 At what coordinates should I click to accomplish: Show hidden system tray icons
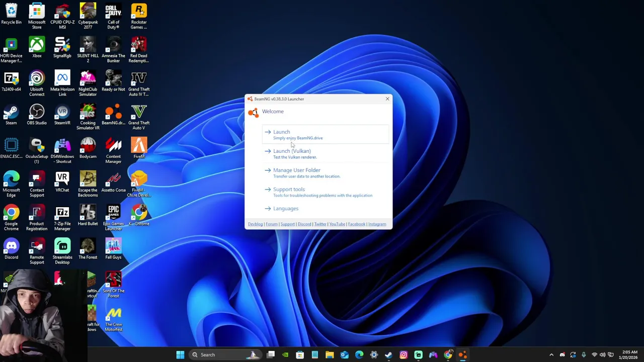[x=551, y=355]
